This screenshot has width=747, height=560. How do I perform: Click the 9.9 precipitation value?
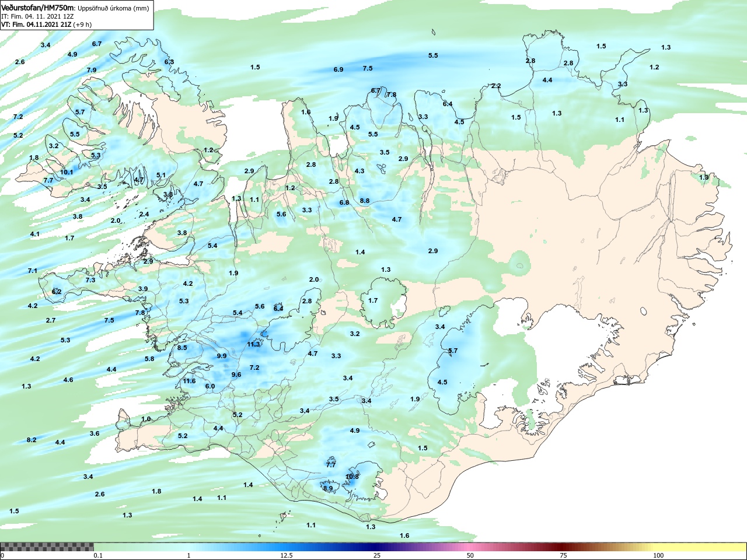click(221, 356)
